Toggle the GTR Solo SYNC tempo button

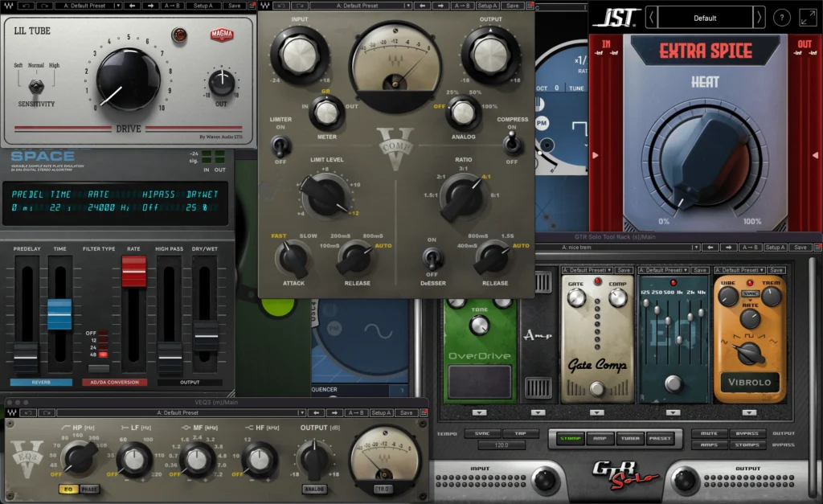click(482, 433)
